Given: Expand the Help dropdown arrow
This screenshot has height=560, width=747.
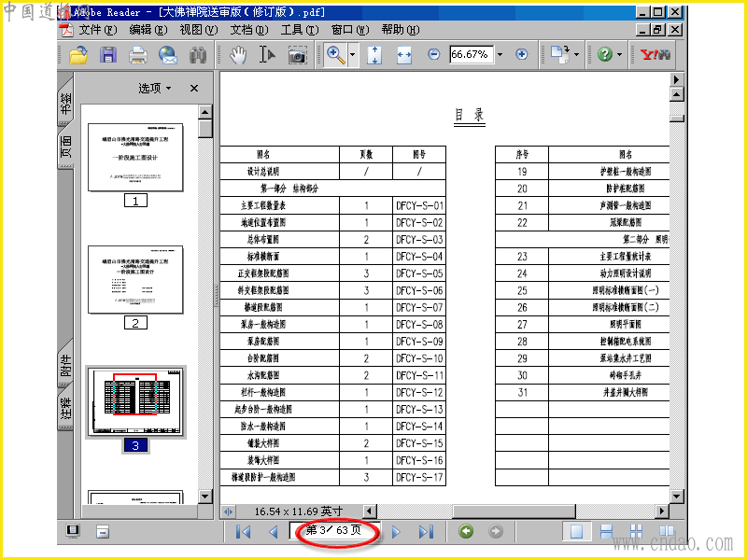Looking at the screenshot, I should [x=619, y=54].
